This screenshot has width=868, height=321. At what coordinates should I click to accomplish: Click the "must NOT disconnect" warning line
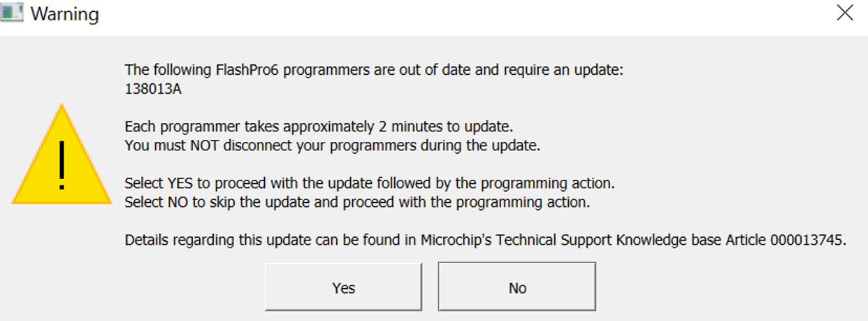(x=332, y=146)
